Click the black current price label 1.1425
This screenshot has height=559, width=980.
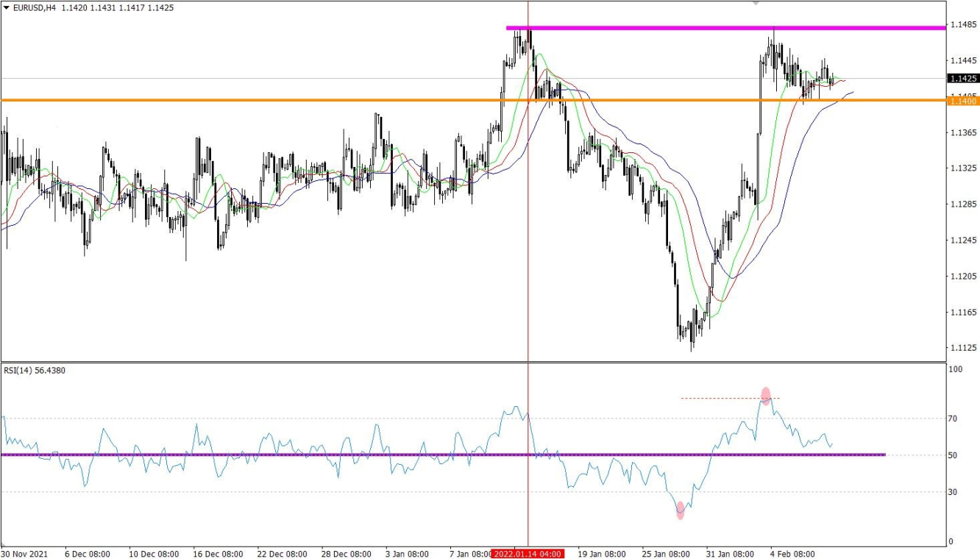pyautogui.click(x=964, y=78)
